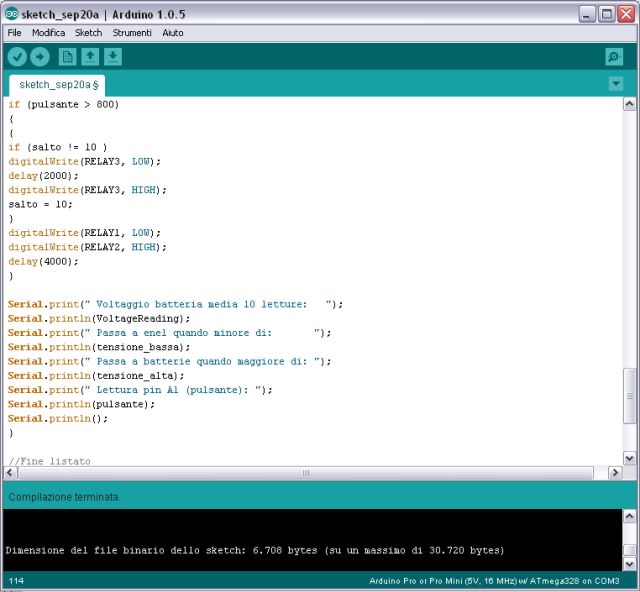
Task: Open the Serial Monitor magnifier icon
Action: coord(614,57)
